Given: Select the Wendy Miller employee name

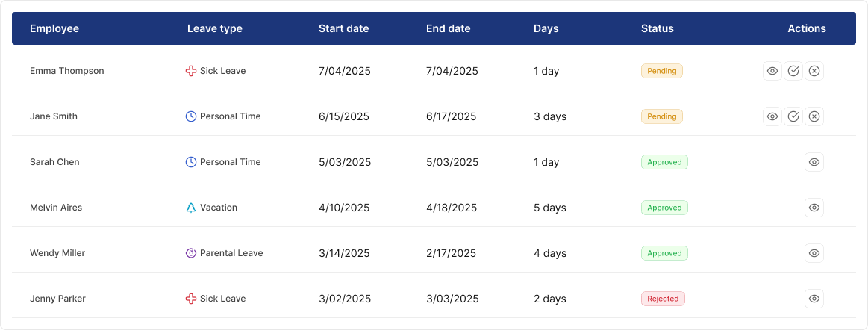Looking at the screenshot, I should tap(57, 253).
